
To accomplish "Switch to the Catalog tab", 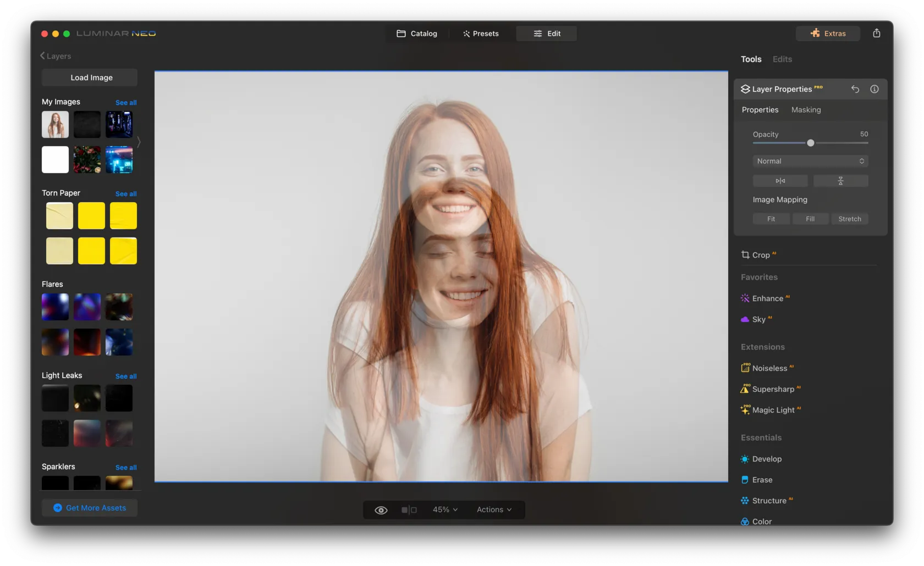I will pos(417,34).
